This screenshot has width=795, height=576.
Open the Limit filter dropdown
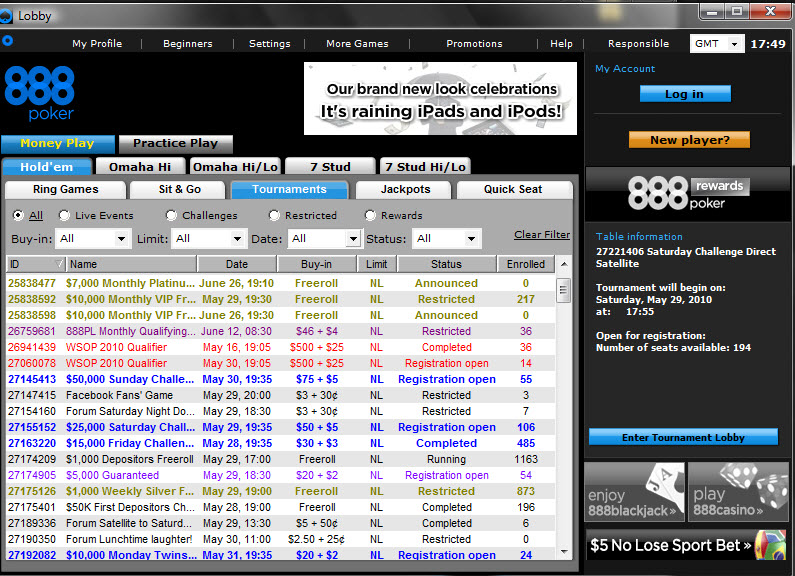coord(209,238)
